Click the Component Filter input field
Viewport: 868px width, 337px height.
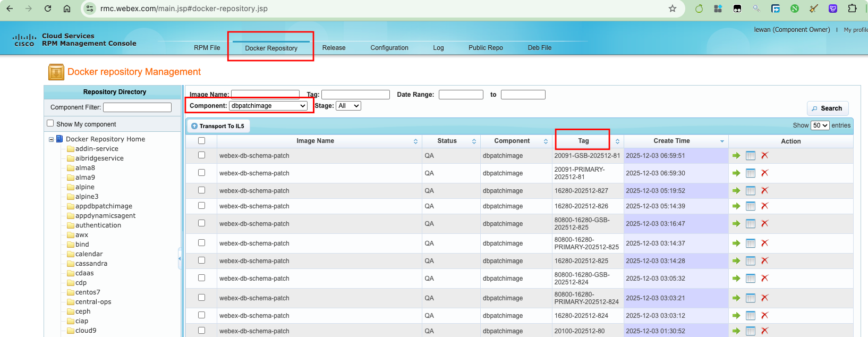[x=137, y=107]
